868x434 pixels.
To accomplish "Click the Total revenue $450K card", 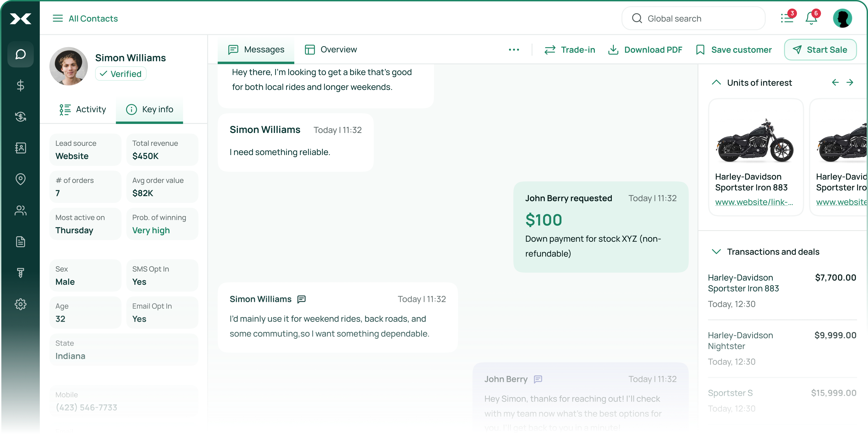I will point(162,150).
